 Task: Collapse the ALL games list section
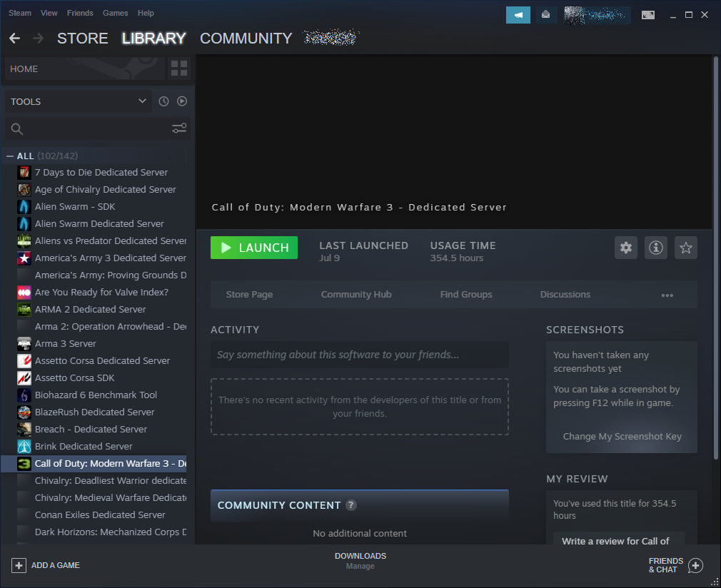[10, 156]
